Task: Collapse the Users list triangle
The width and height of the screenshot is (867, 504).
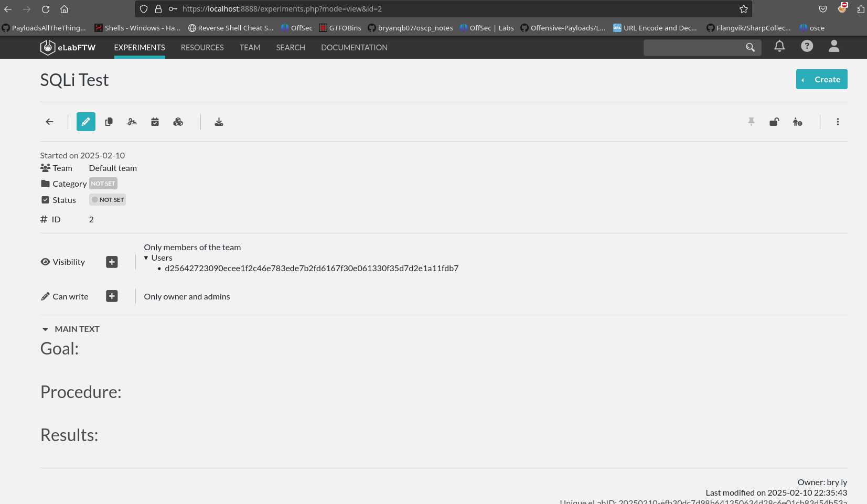Action: pos(146,258)
